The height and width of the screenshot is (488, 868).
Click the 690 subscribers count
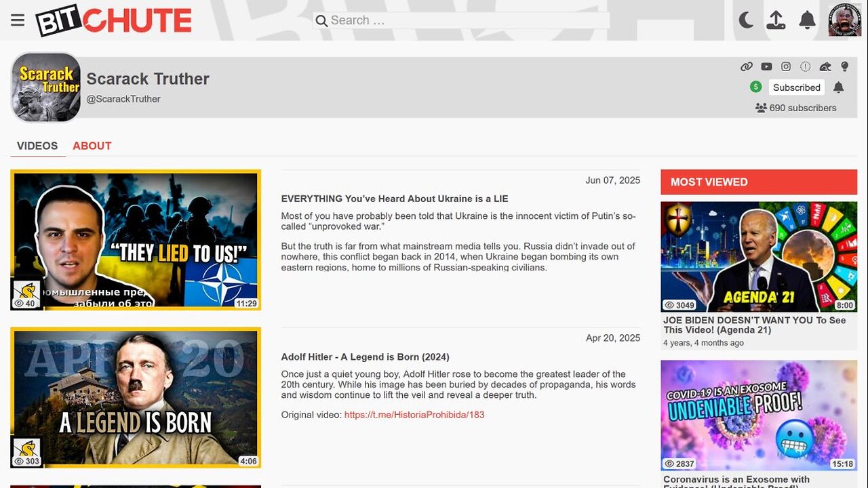point(796,108)
